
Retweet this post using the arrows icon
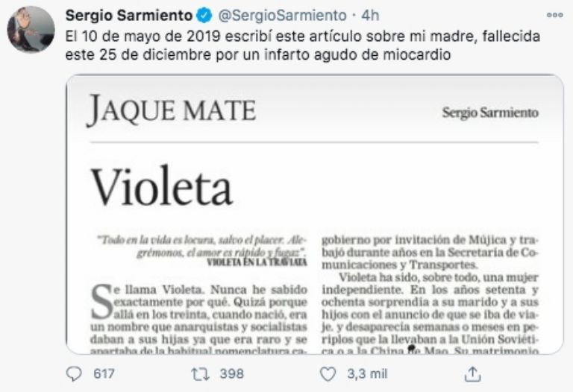pos(198,373)
